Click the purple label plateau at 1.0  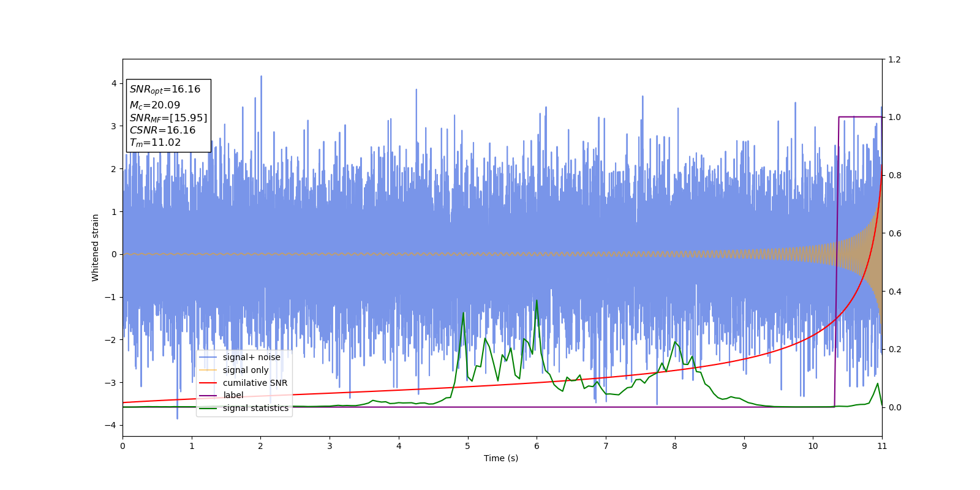coord(860,116)
